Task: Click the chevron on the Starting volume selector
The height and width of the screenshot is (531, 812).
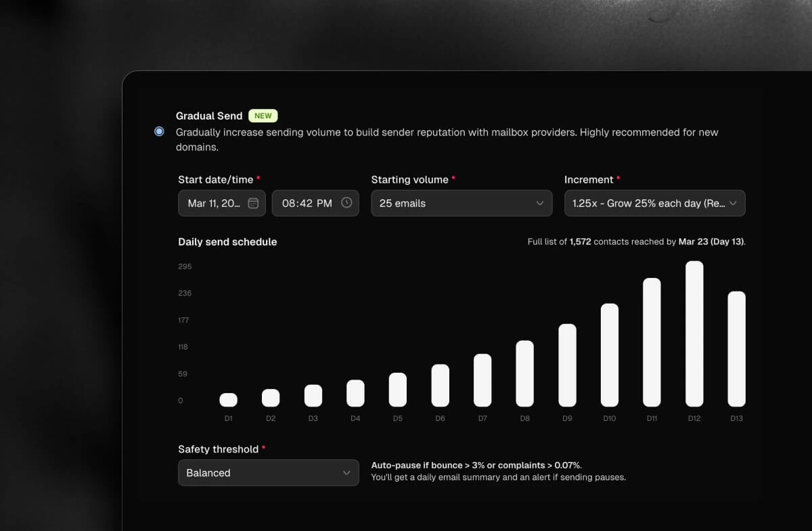Action: tap(541, 203)
